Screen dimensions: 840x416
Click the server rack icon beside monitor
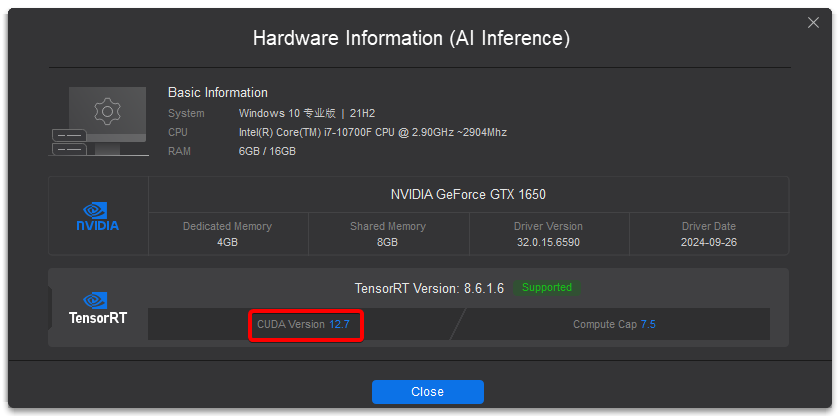(69, 142)
